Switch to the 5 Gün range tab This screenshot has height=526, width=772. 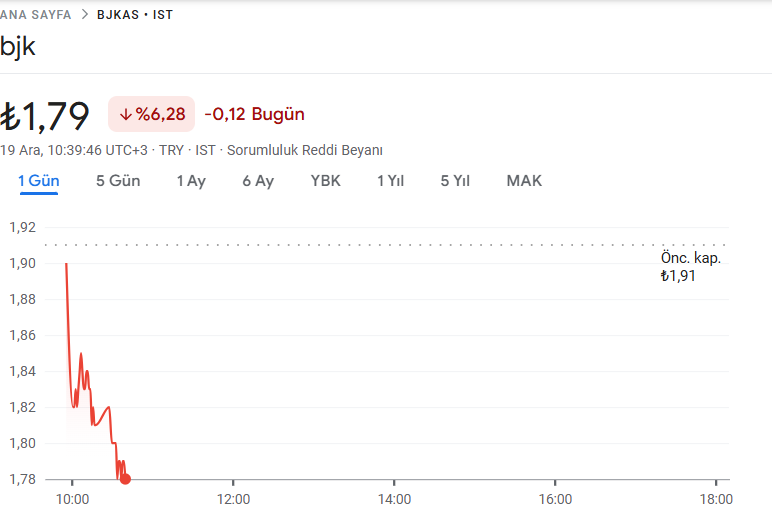click(118, 181)
